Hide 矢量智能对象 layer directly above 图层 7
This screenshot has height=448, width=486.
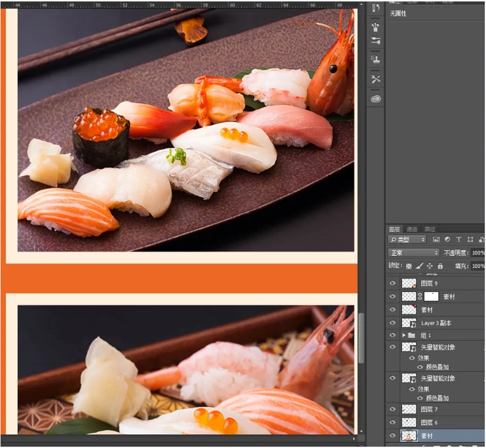392,377
